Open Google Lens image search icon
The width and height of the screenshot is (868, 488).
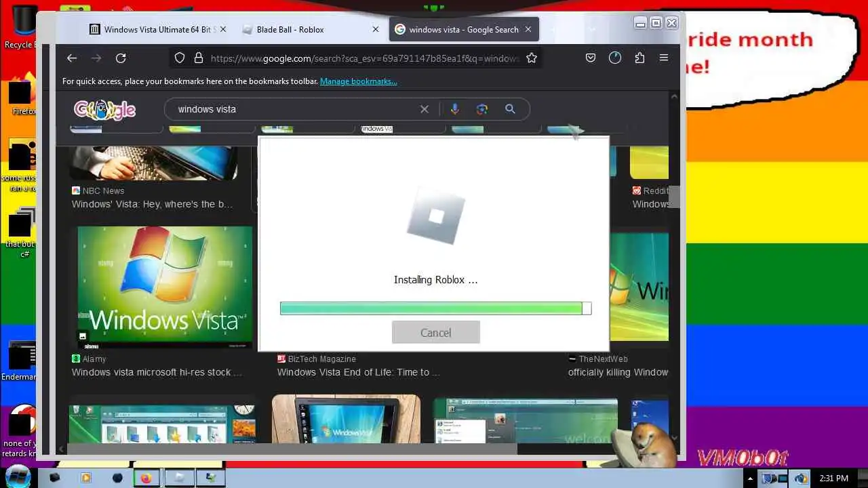[x=482, y=109]
